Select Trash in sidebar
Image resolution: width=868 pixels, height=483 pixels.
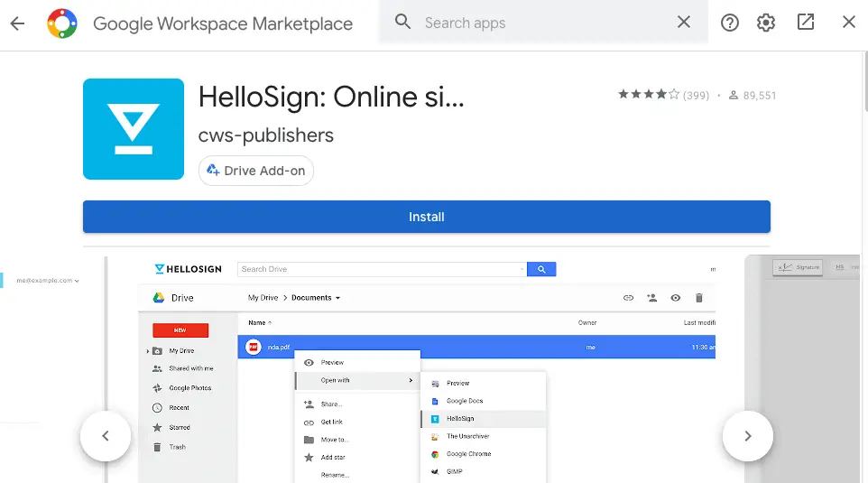[x=170, y=447]
